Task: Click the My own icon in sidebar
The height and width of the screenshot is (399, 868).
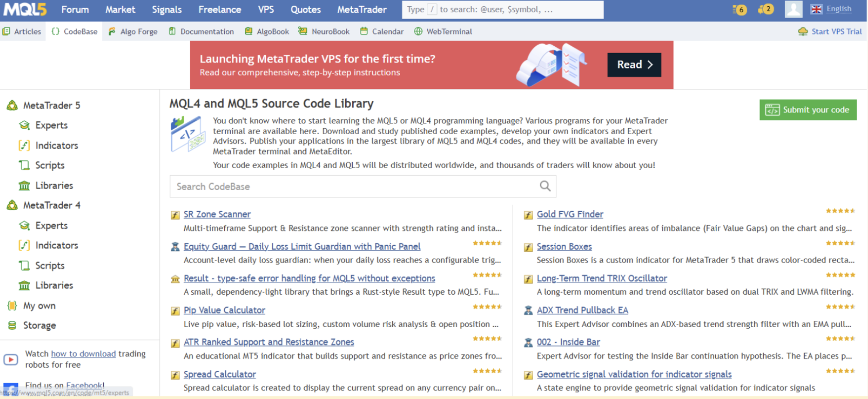Action: click(x=12, y=305)
